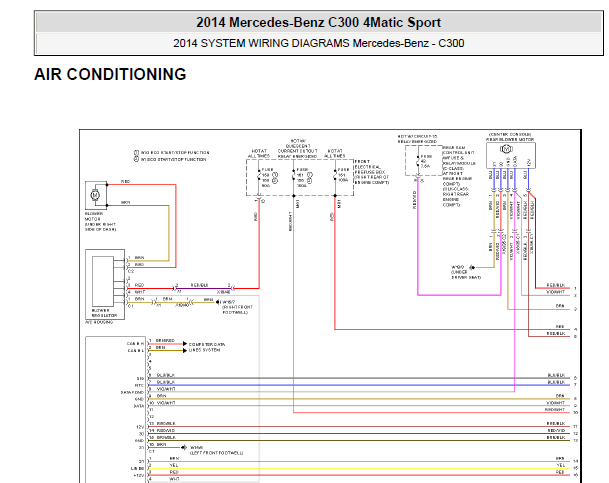Click the "C2" connector label on blower regulator
609x483 pixels.
coord(131,271)
